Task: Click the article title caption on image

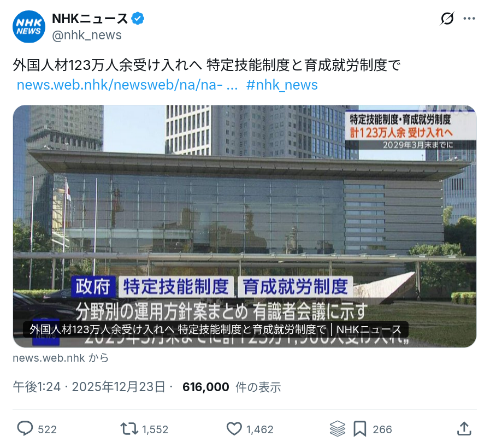Action: click(x=216, y=329)
